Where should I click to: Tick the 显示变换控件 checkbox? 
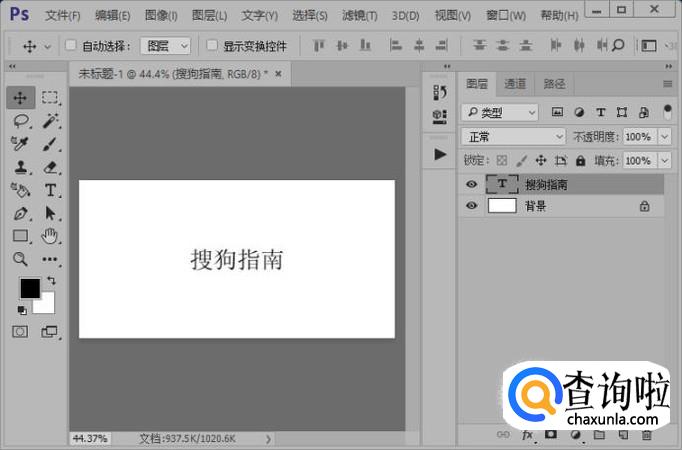212,46
